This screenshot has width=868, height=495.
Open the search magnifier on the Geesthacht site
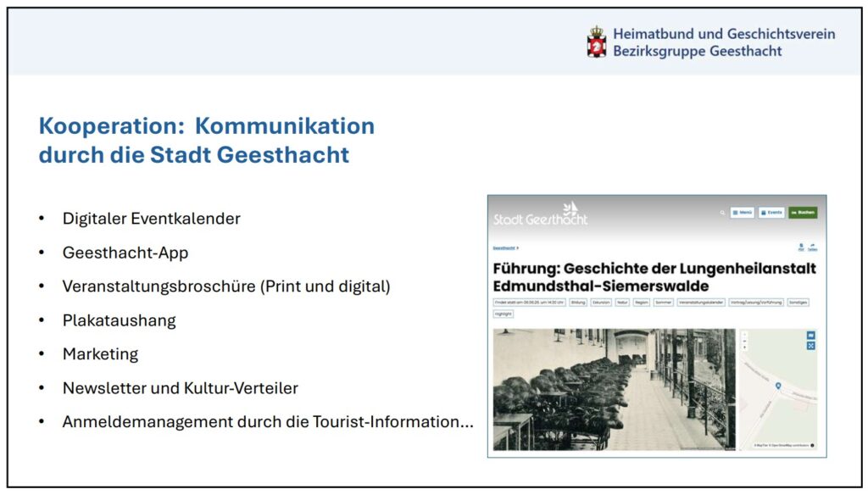click(x=722, y=213)
